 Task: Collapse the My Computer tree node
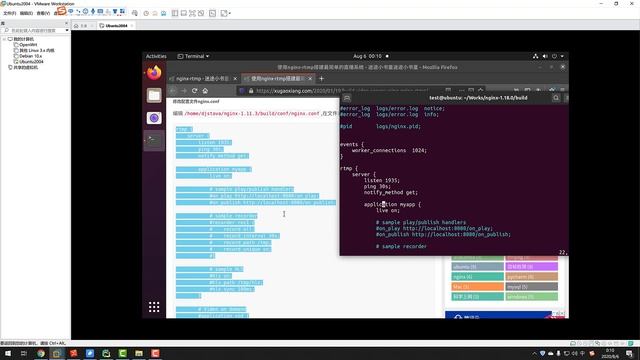4,39
